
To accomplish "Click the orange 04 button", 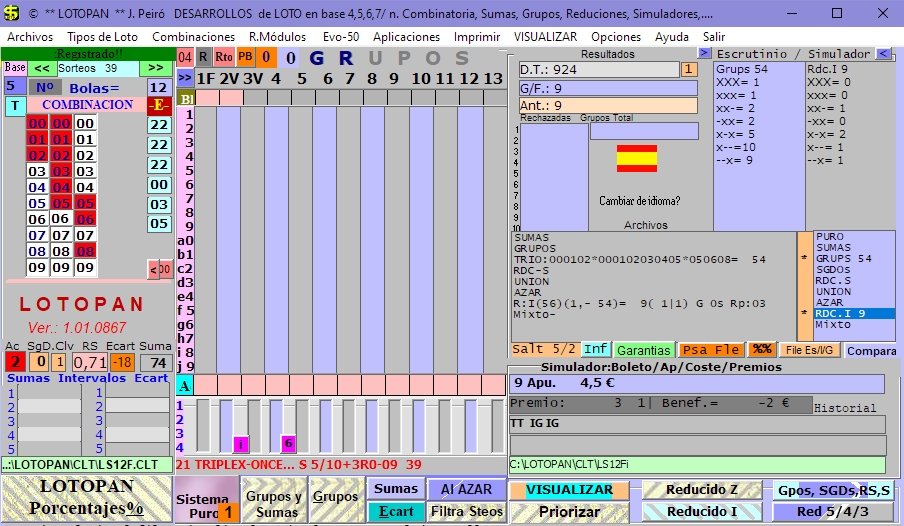I will [184, 57].
